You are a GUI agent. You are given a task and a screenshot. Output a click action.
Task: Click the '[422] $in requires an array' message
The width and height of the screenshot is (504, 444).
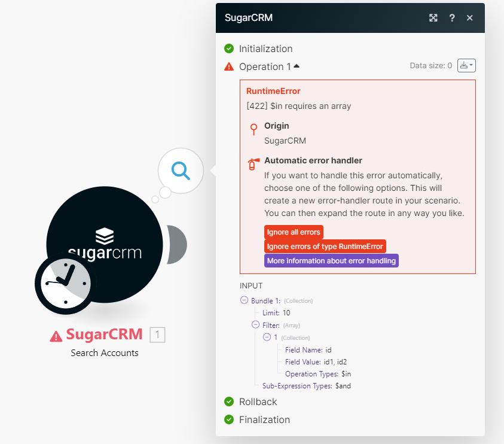(x=298, y=106)
